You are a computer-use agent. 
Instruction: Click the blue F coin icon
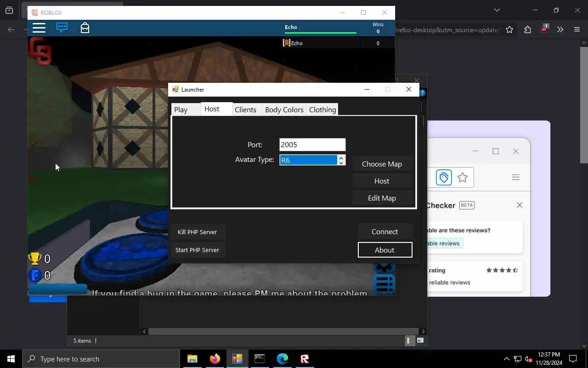click(35, 276)
